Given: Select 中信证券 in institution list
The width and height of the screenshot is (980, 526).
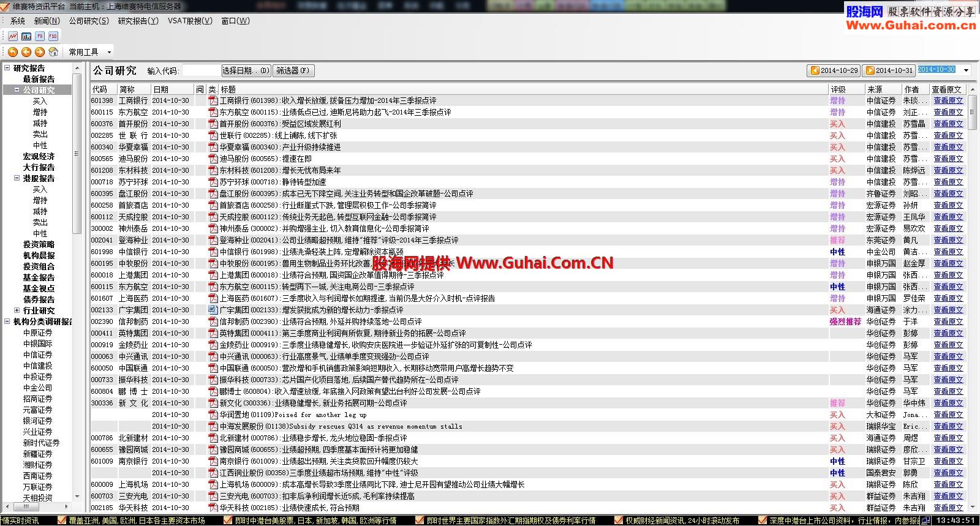Looking at the screenshot, I should (x=37, y=355).
